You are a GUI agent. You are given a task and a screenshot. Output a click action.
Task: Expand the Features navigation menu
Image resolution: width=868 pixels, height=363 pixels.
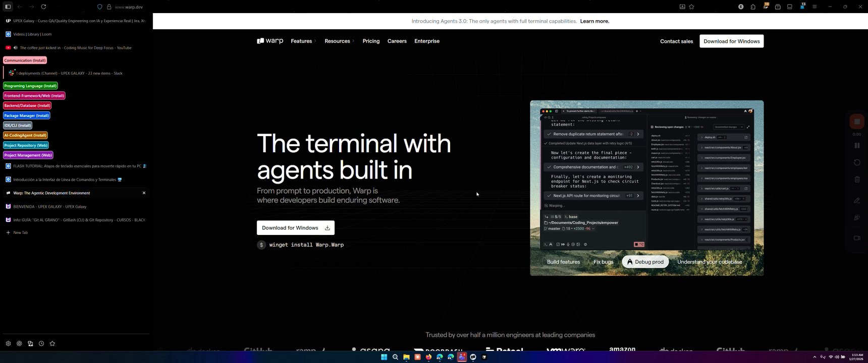point(303,41)
